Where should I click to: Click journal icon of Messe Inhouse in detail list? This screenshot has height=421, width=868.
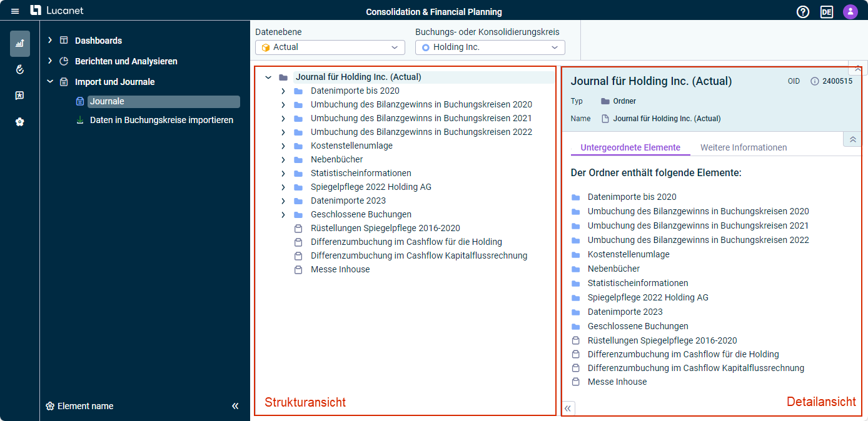(x=575, y=382)
